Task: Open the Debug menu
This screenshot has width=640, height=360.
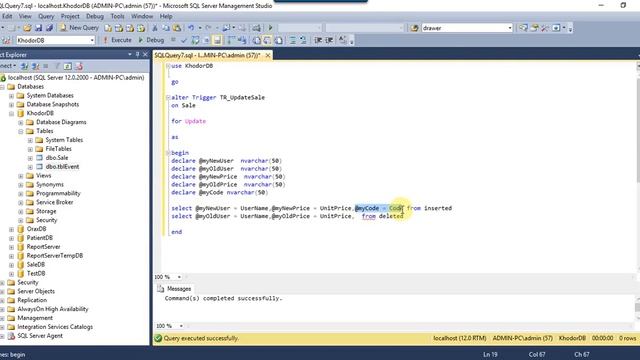Action: click(x=95, y=16)
